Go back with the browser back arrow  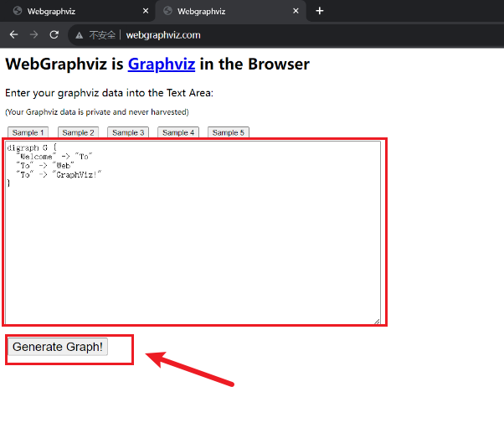[14, 34]
